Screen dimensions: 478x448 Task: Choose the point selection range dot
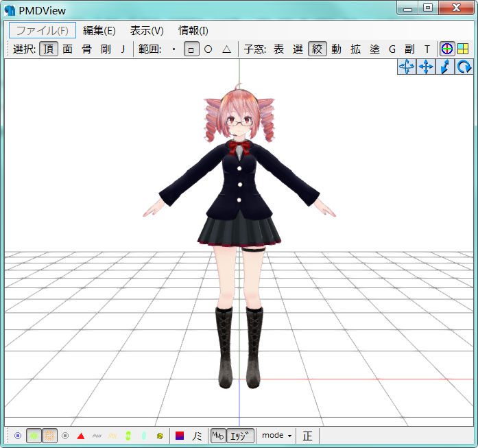click(174, 49)
